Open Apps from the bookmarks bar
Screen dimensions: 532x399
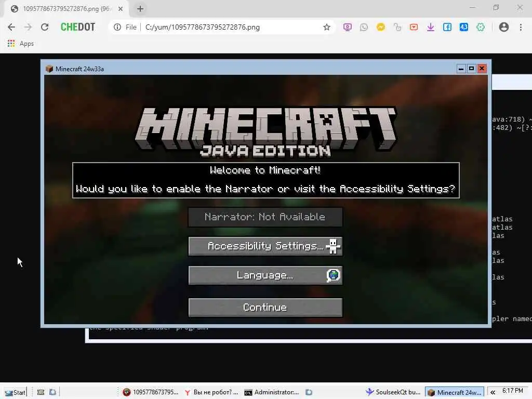[21, 44]
